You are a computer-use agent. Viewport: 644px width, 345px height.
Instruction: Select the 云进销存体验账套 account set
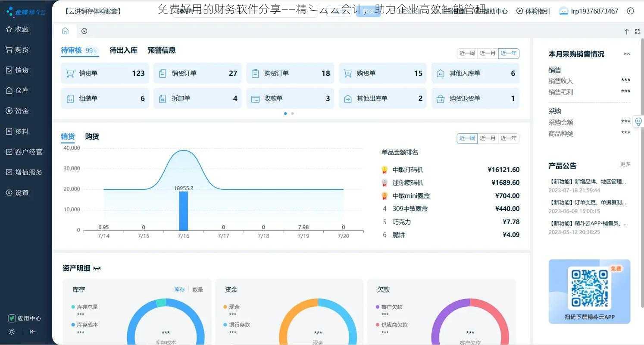point(93,11)
